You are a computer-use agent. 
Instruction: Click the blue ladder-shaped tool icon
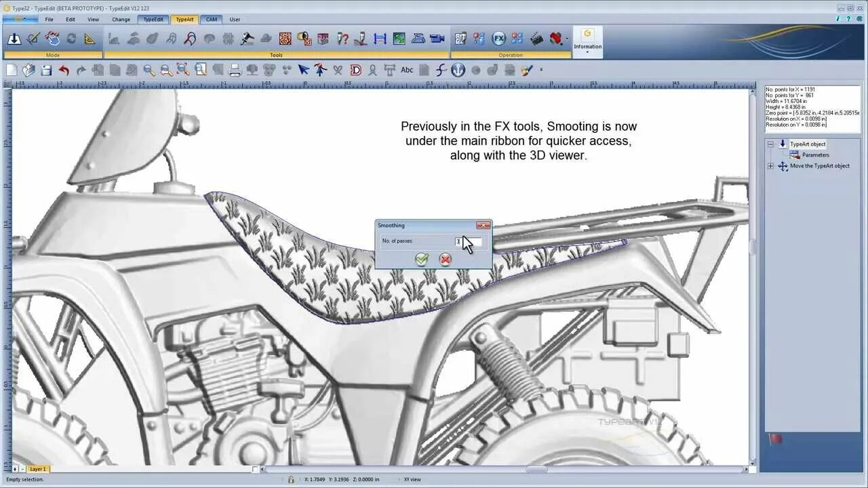(380, 39)
